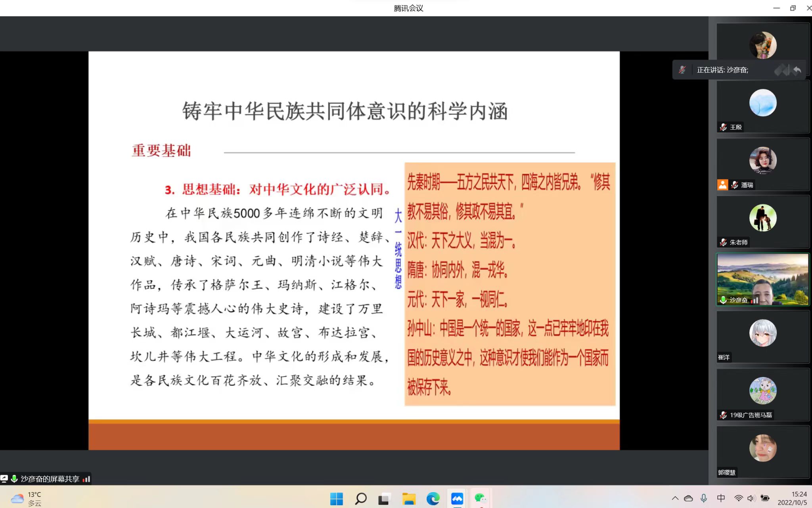Expand hidden system tray icons chevron
The image size is (812, 508).
[675, 498]
